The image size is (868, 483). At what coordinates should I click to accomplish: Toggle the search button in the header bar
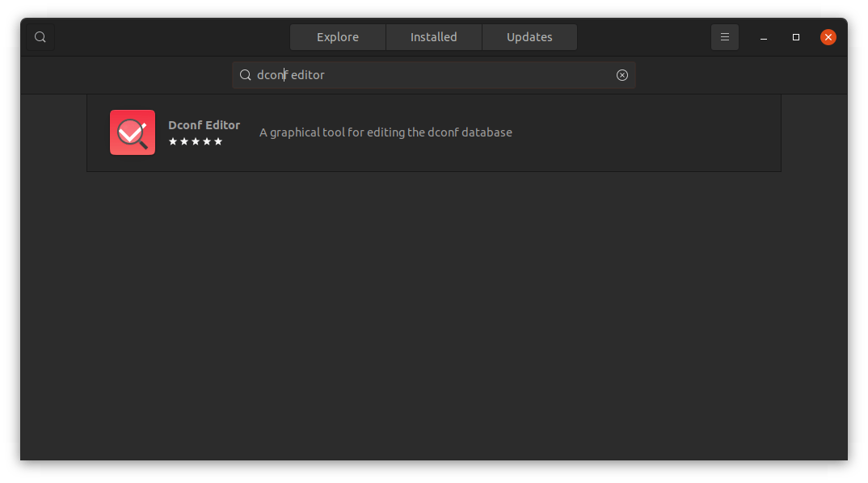[40, 37]
